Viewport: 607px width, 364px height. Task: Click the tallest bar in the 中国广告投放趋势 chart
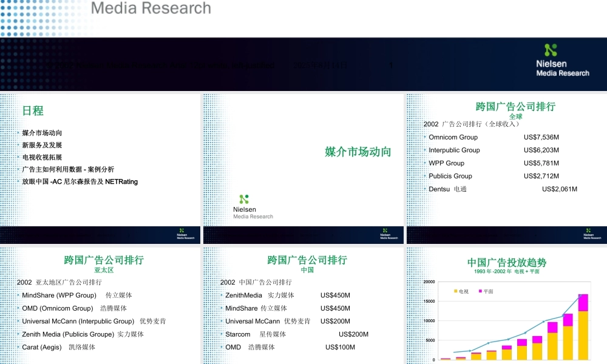[x=583, y=327]
